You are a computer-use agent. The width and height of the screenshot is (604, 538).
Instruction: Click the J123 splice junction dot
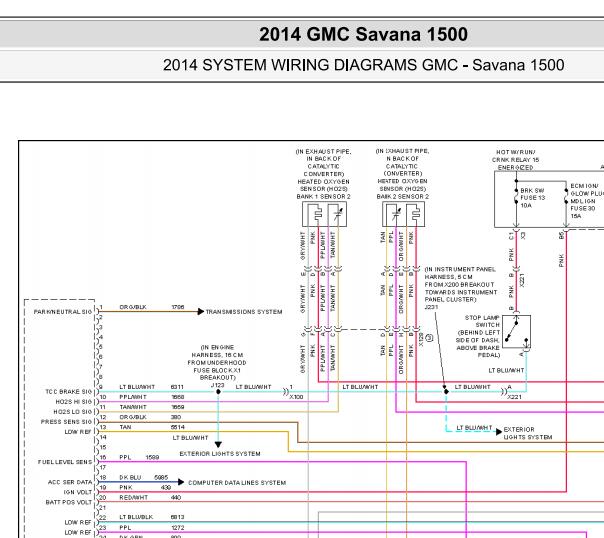pos(218,392)
